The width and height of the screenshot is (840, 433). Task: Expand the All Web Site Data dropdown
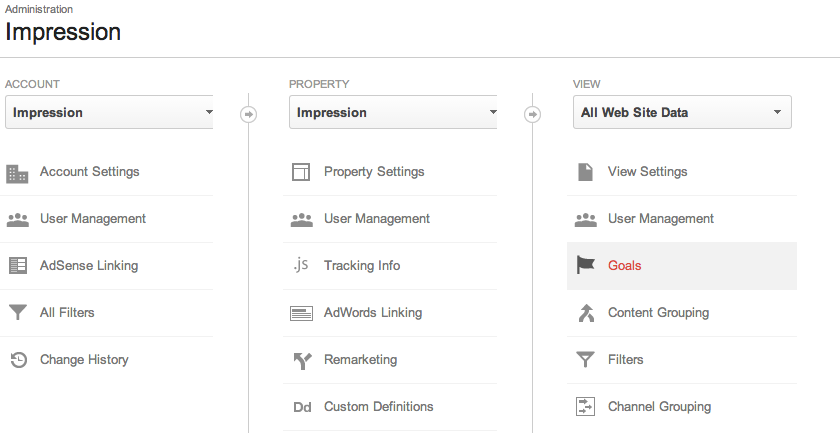(681, 113)
